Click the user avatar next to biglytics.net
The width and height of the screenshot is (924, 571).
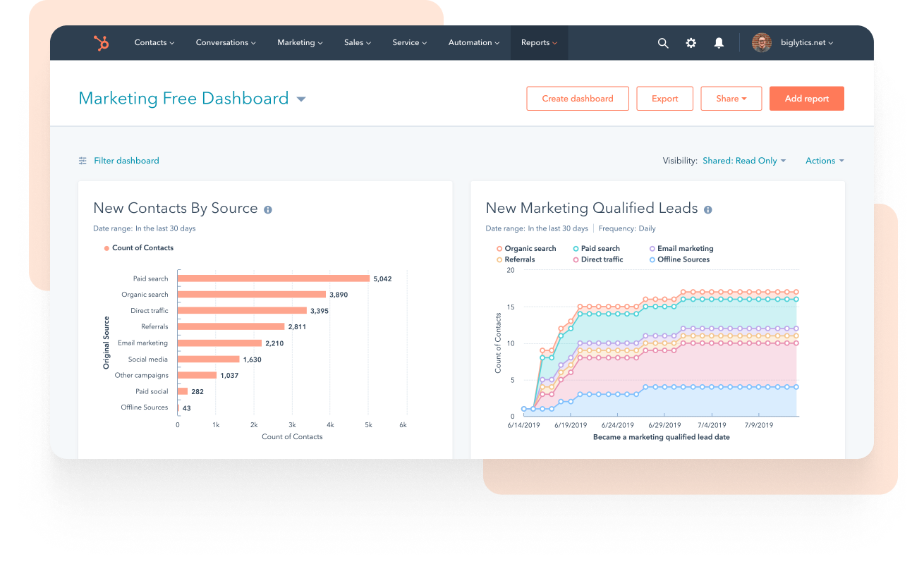click(762, 42)
